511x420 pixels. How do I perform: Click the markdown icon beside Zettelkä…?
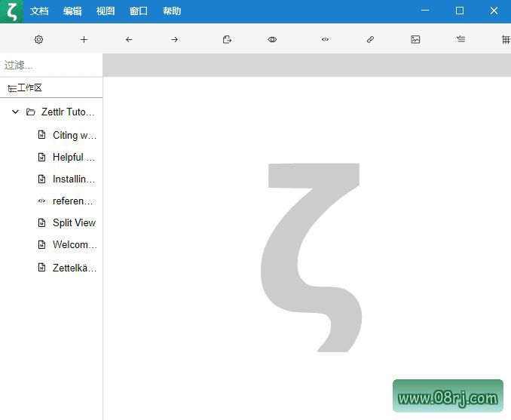41,267
